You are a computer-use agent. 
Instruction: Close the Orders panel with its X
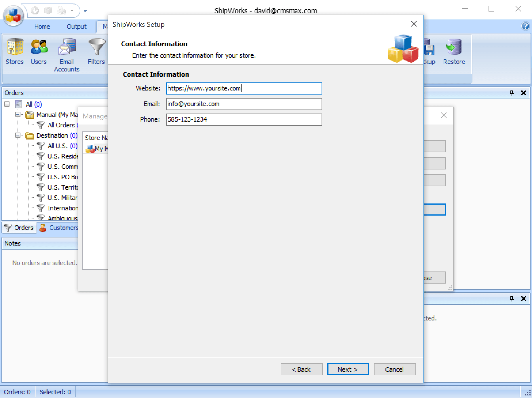(524, 93)
